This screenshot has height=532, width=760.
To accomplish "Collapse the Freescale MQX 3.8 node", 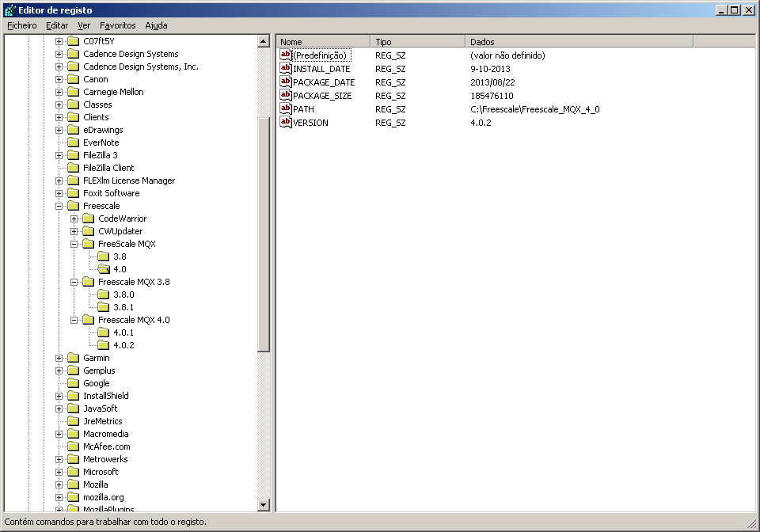I will pyautogui.click(x=74, y=282).
